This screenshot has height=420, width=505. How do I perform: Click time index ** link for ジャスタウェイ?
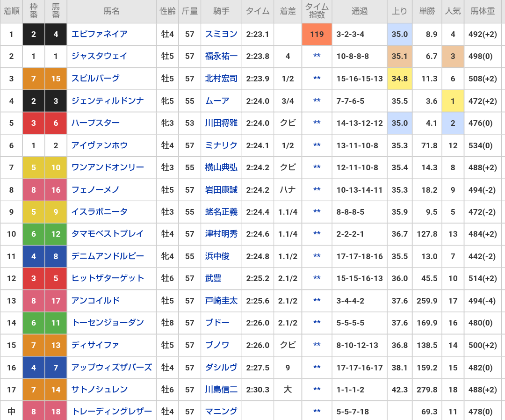[x=317, y=56]
